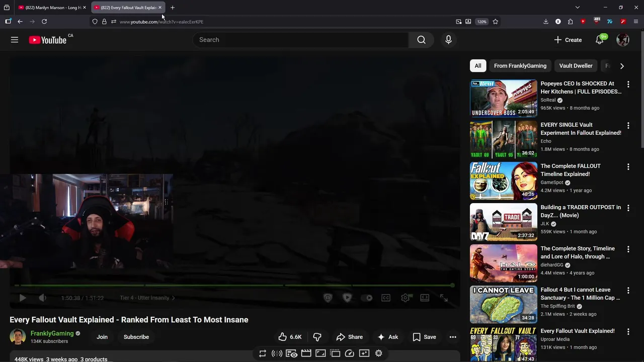Click the 120% page zoom indicator
Viewport: 644px width, 362px height.
pyautogui.click(x=482, y=22)
